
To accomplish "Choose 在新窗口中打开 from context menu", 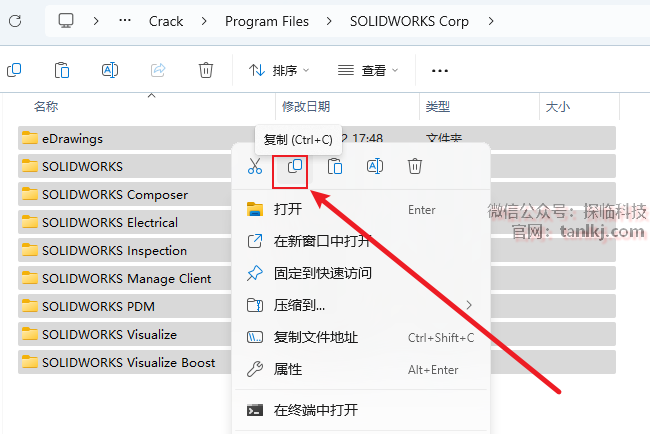I will tap(361, 241).
